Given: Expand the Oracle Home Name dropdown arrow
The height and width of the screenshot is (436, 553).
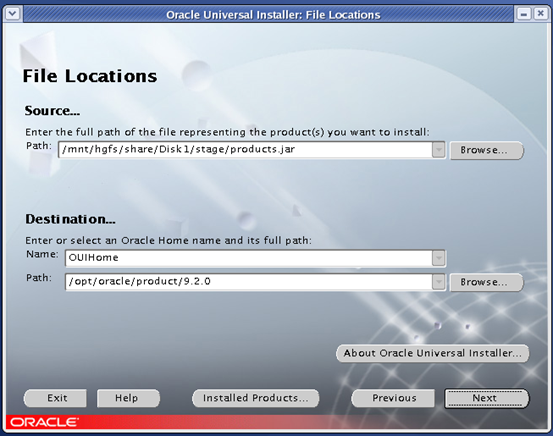Looking at the screenshot, I should coord(438,258).
